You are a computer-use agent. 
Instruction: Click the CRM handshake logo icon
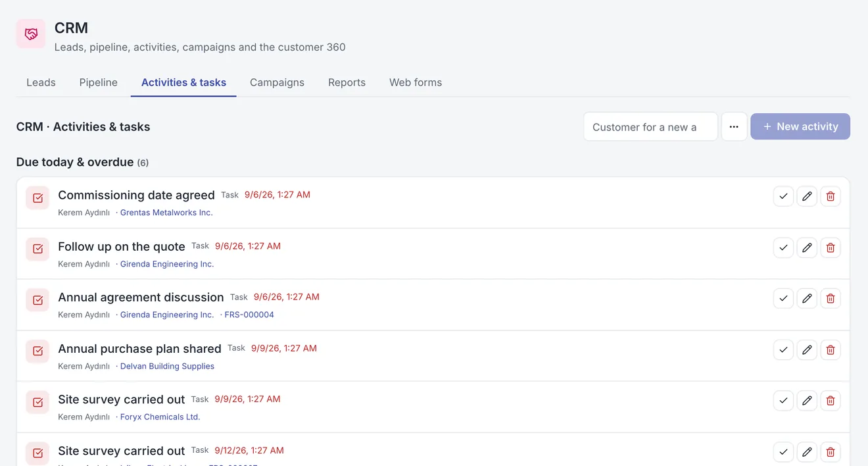click(31, 34)
